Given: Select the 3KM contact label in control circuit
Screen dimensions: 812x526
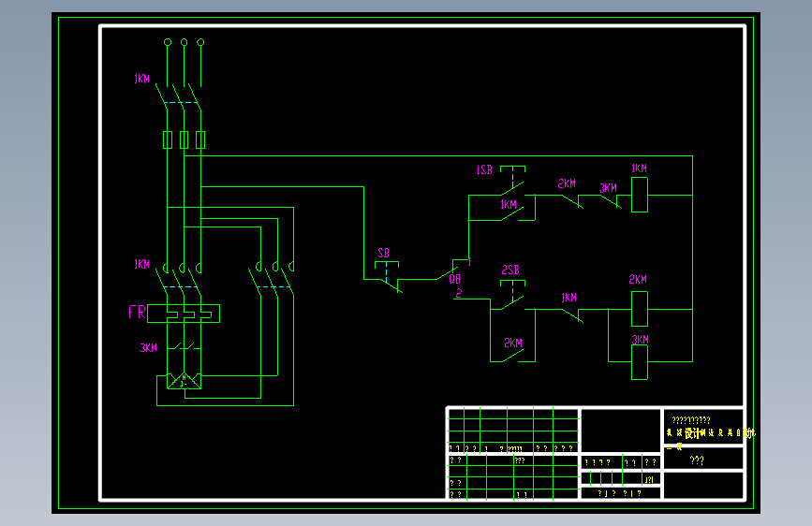Looking at the screenshot, I should point(609,188).
